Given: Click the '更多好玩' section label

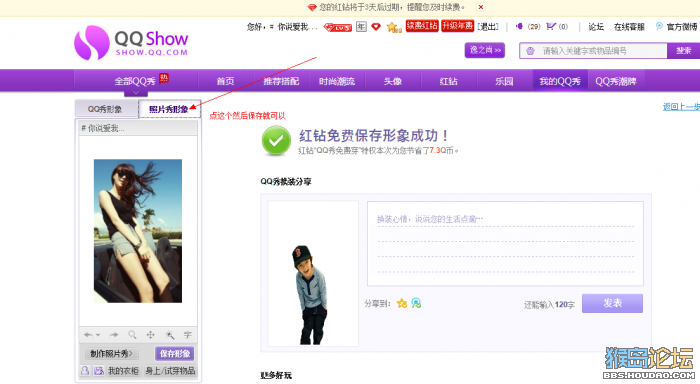Looking at the screenshot, I should pos(276,376).
